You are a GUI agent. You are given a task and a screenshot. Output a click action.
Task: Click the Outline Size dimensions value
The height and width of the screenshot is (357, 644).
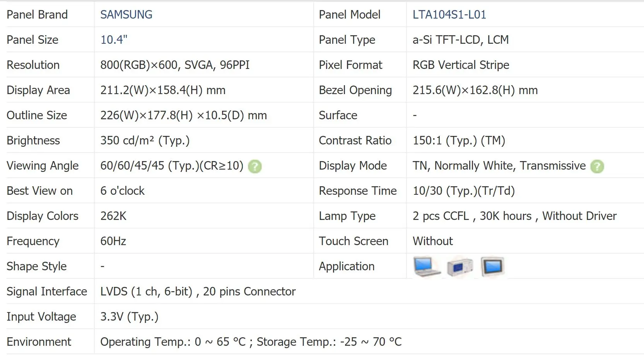(x=183, y=115)
